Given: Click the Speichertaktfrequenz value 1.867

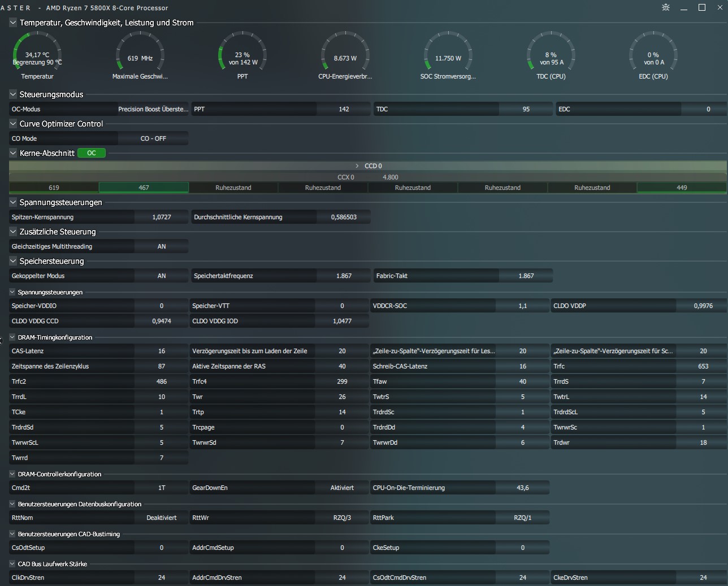Looking at the screenshot, I should [344, 276].
